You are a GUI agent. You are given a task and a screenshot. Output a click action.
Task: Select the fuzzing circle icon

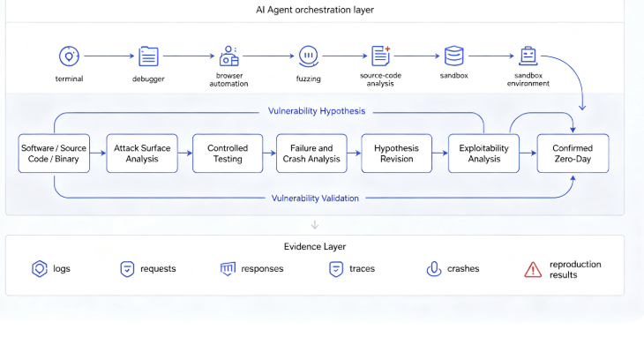pos(309,56)
